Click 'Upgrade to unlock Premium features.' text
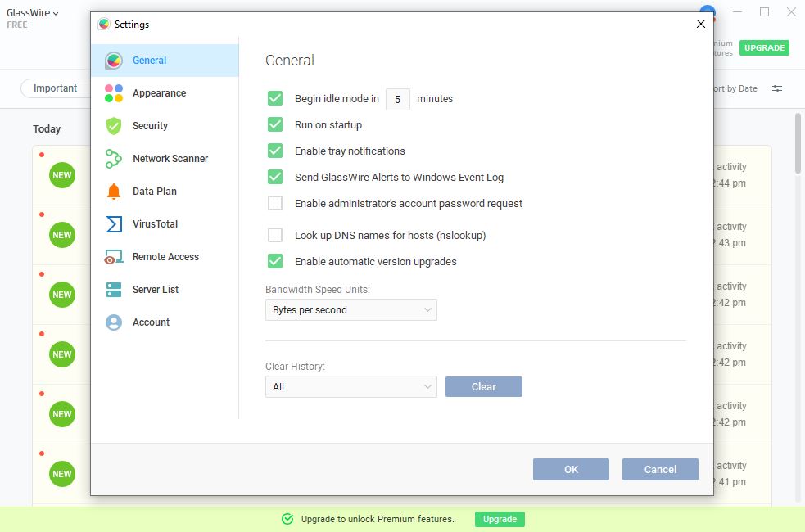805x532 pixels. coord(378,519)
